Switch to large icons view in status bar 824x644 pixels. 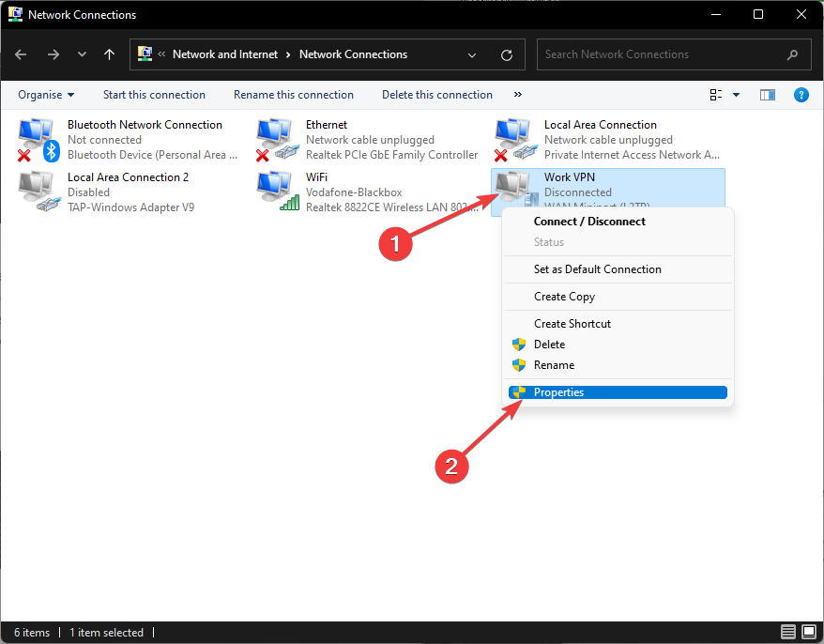[807, 633]
